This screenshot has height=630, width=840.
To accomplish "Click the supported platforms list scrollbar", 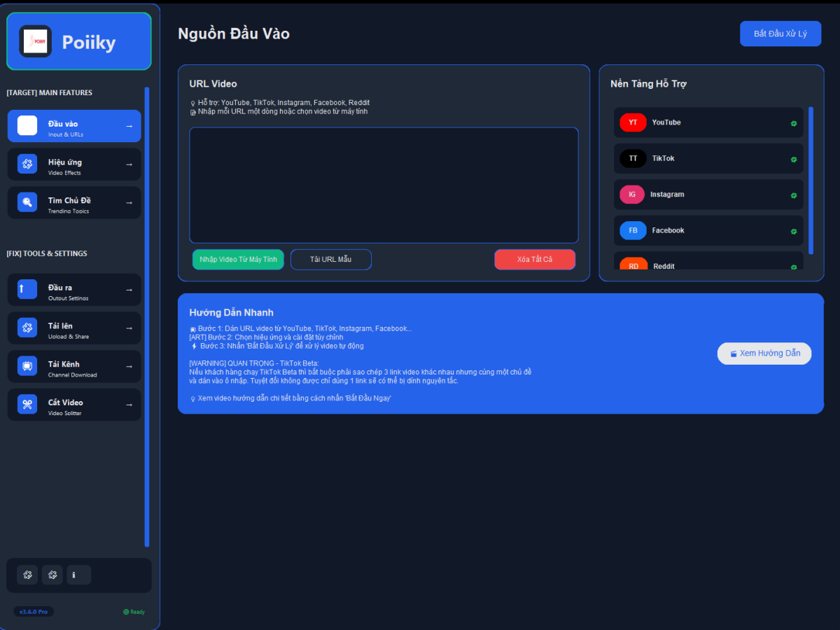I will click(811, 180).
